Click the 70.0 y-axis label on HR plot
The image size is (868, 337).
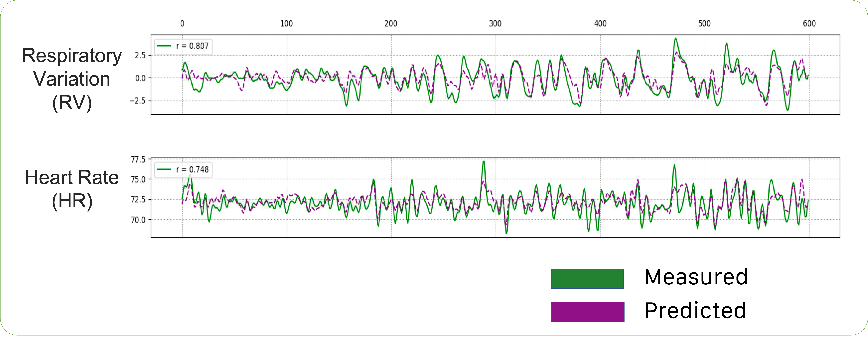coord(138,220)
